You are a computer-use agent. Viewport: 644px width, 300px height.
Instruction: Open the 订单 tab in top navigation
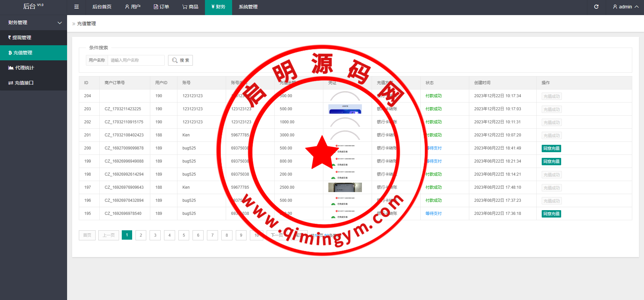coord(161,7)
